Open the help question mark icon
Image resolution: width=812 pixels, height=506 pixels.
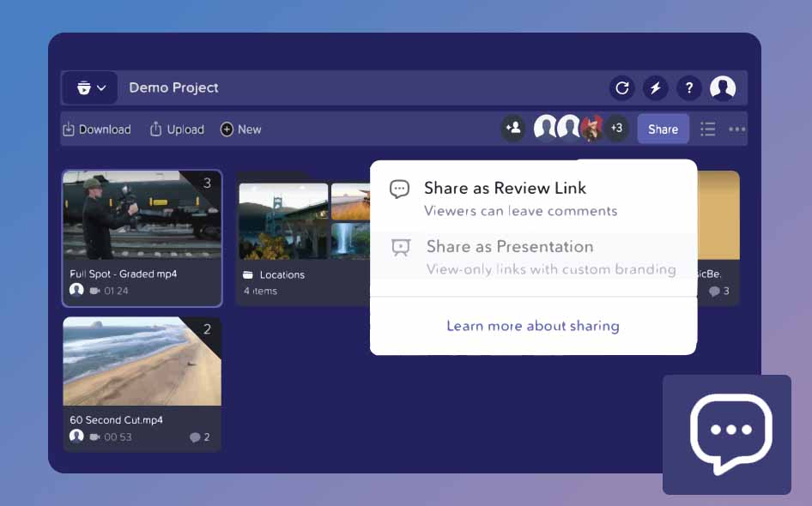(x=688, y=87)
